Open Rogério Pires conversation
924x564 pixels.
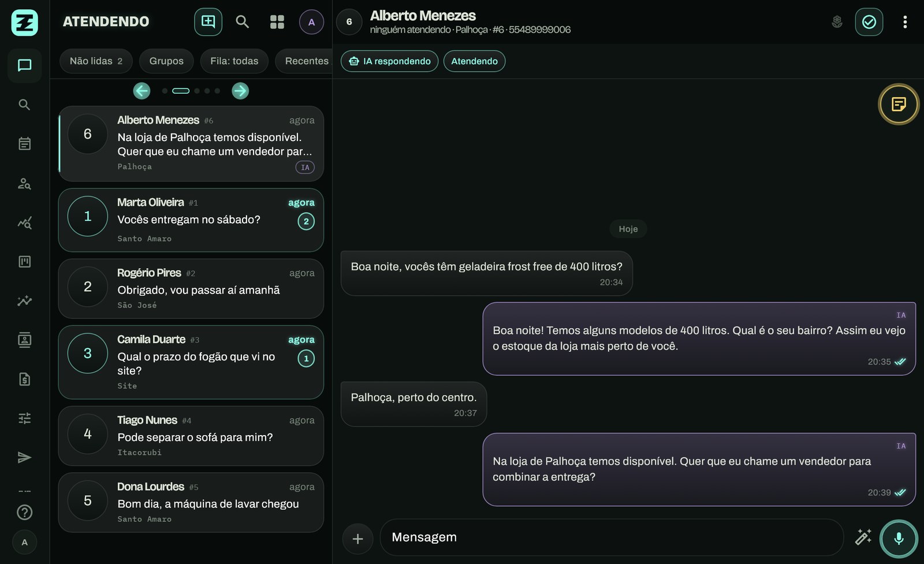tap(191, 289)
